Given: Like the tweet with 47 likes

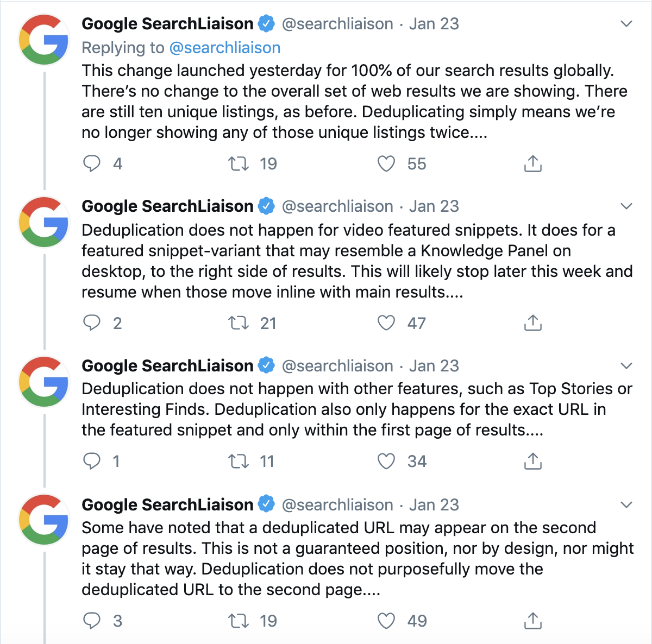Looking at the screenshot, I should (386, 323).
